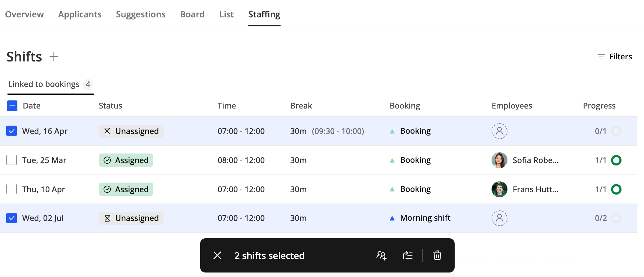The height and width of the screenshot is (277, 644).
Task: Click the plus icon next to Shifts
Action: [54, 56]
